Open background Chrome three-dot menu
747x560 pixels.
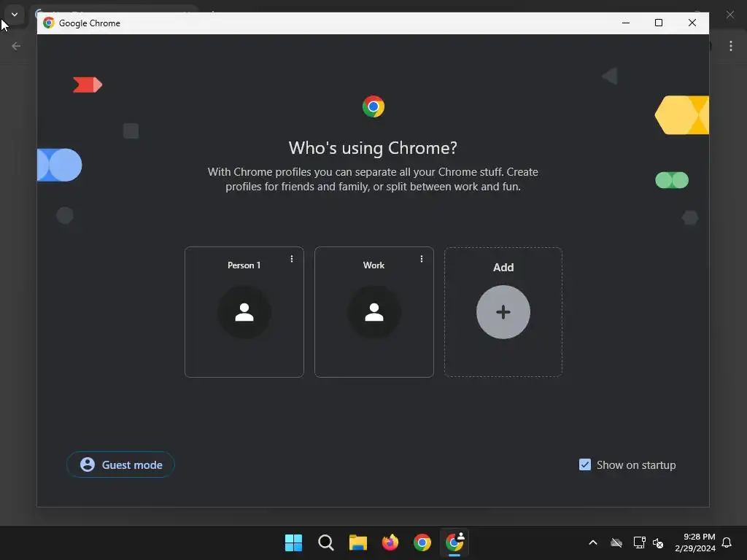(x=731, y=46)
